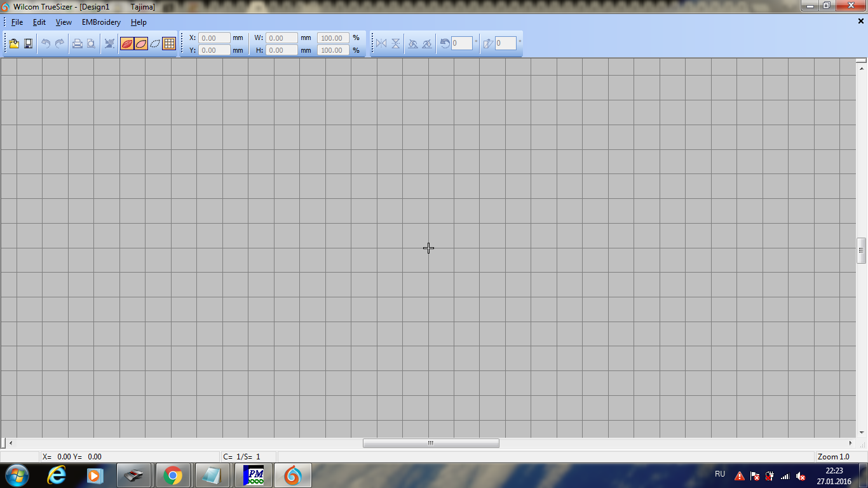868x488 pixels.
Task: Click the Print Preview magnifier icon
Action: click(x=92, y=44)
